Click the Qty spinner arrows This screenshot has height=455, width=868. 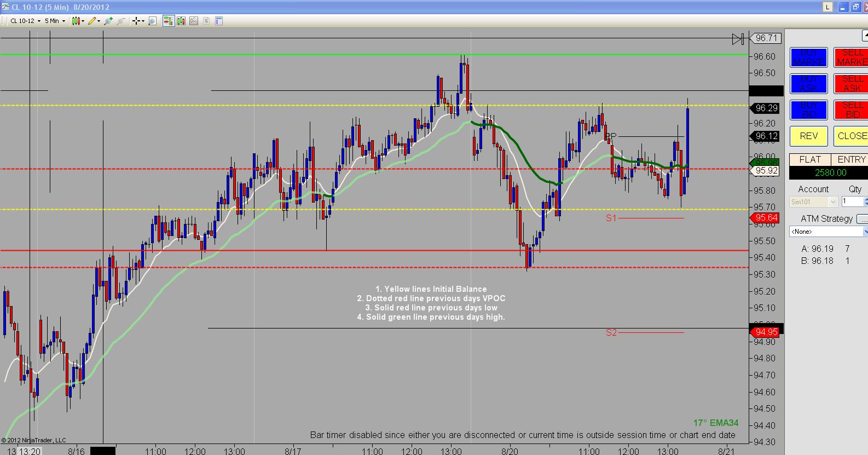pos(865,201)
